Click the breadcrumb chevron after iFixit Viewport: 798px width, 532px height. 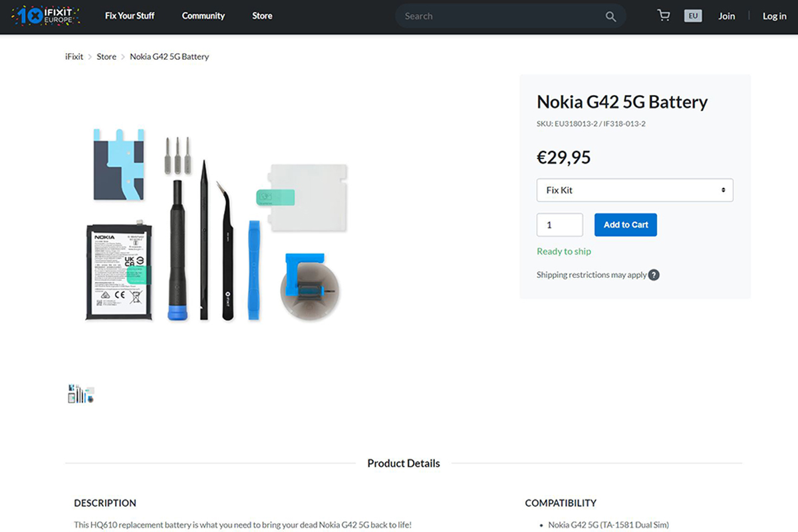90,57
